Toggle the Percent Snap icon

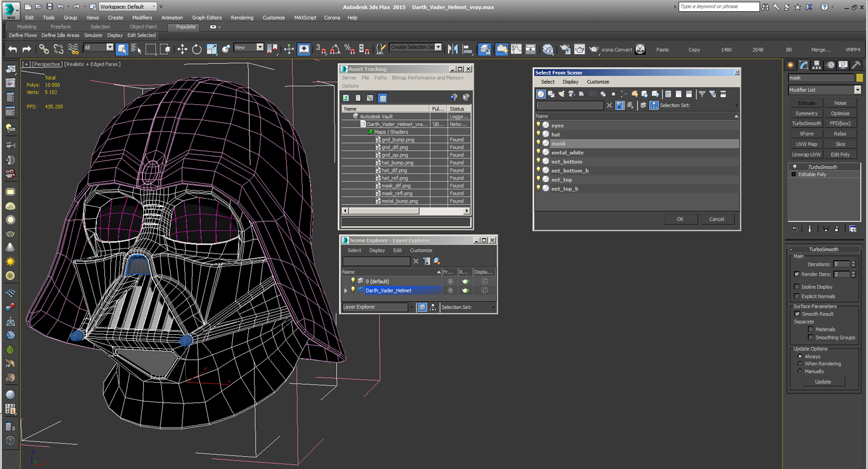pos(350,49)
